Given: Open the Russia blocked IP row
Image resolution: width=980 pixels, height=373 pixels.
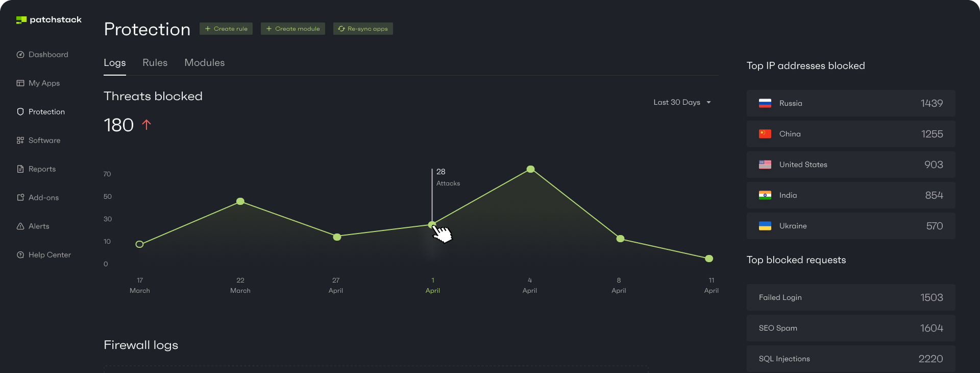Looking at the screenshot, I should 851,103.
